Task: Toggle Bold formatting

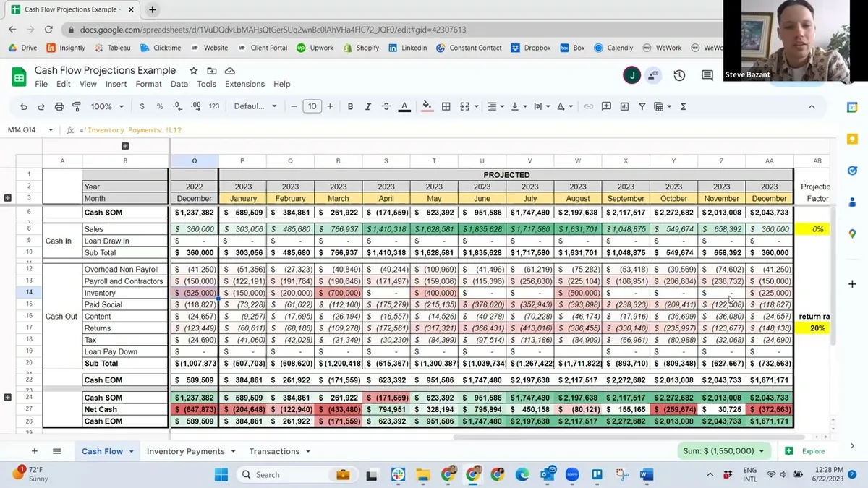Action: [x=350, y=106]
